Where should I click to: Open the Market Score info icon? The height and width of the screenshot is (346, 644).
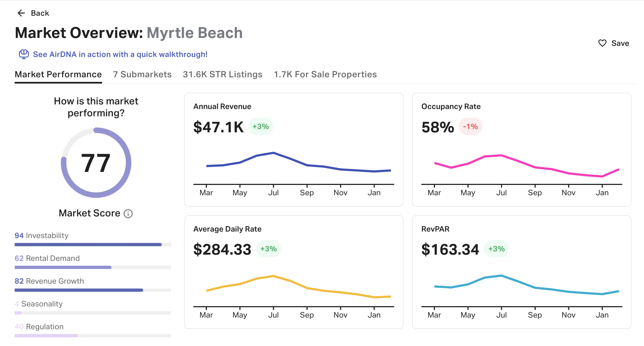pyautogui.click(x=128, y=214)
